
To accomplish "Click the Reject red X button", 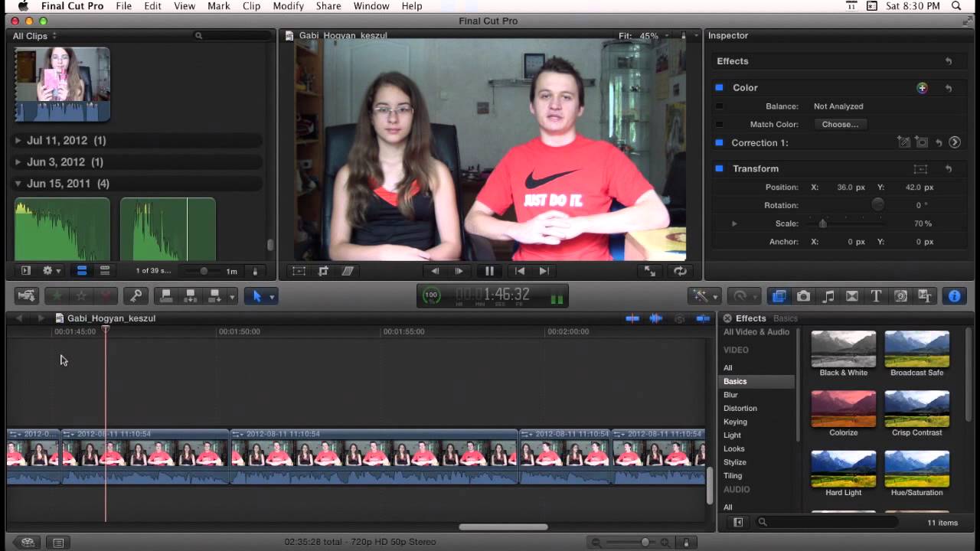I will 106,296.
